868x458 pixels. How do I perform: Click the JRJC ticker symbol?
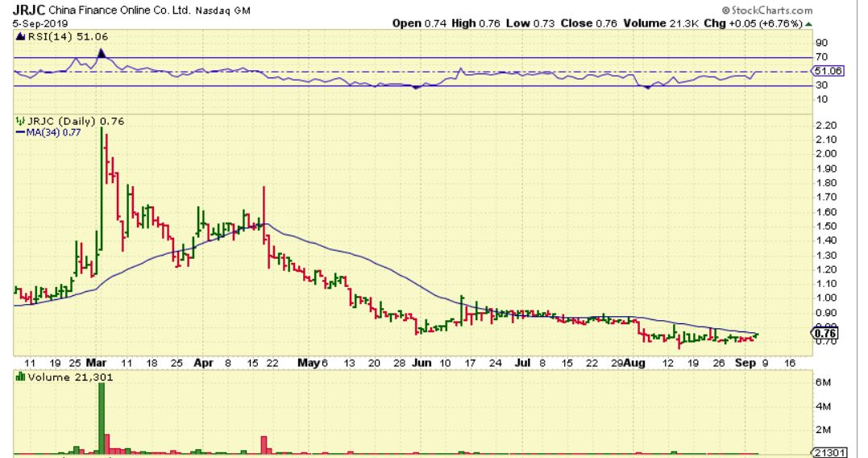[29, 10]
